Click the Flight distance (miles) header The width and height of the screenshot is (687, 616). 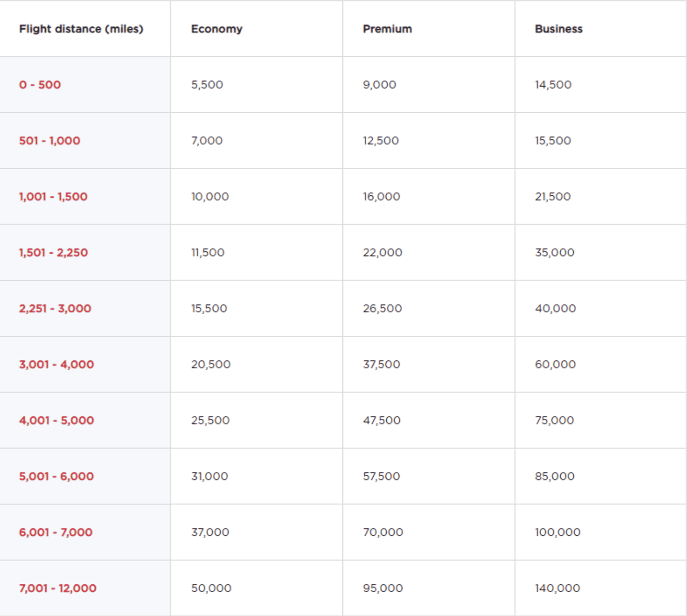point(81,29)
